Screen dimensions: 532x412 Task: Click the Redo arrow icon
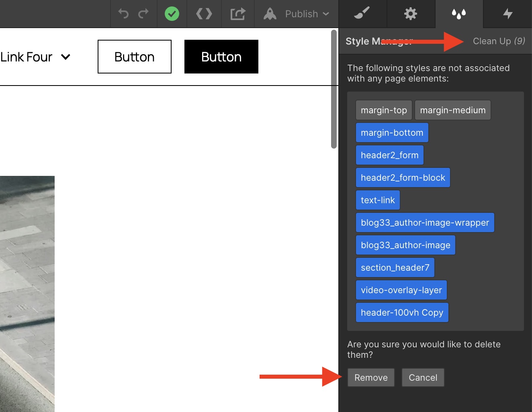144,14
